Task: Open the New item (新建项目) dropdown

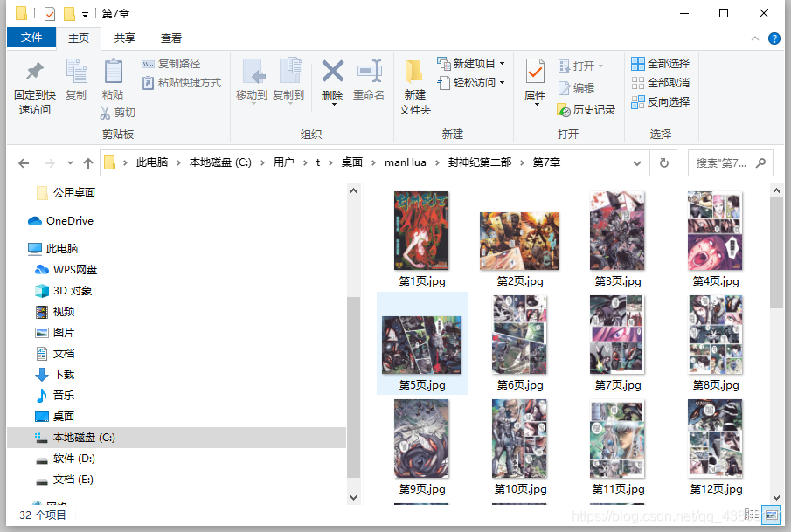Action: 470,64
